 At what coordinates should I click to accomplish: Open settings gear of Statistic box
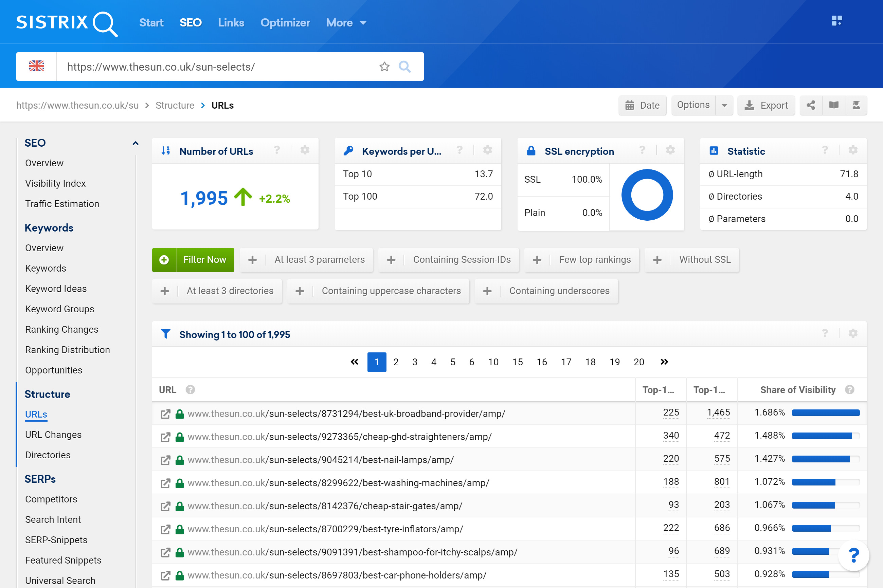[853, 150]
